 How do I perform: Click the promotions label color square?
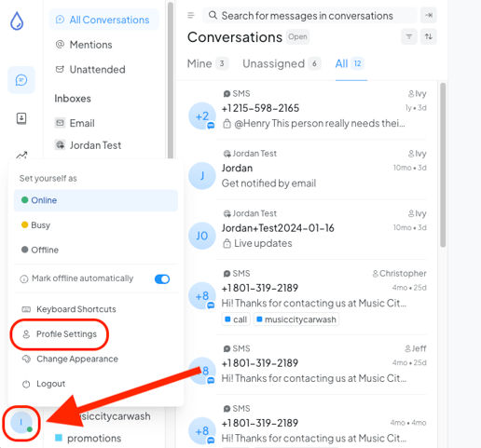[59, 438]
